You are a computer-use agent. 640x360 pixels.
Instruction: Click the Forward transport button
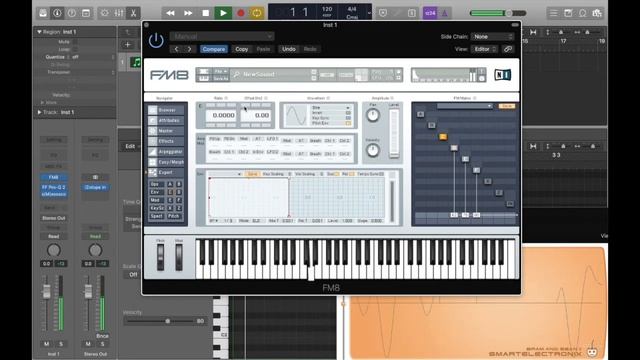coord(188,13)
